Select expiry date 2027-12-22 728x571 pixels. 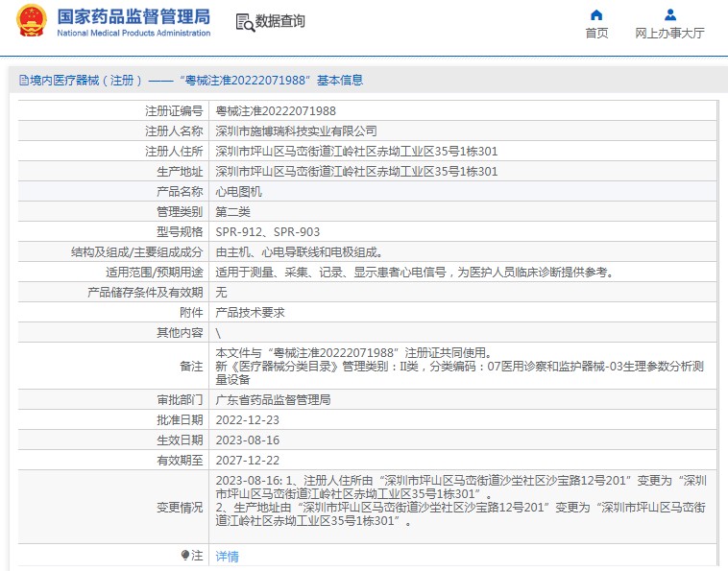click(x=248, y=460)
